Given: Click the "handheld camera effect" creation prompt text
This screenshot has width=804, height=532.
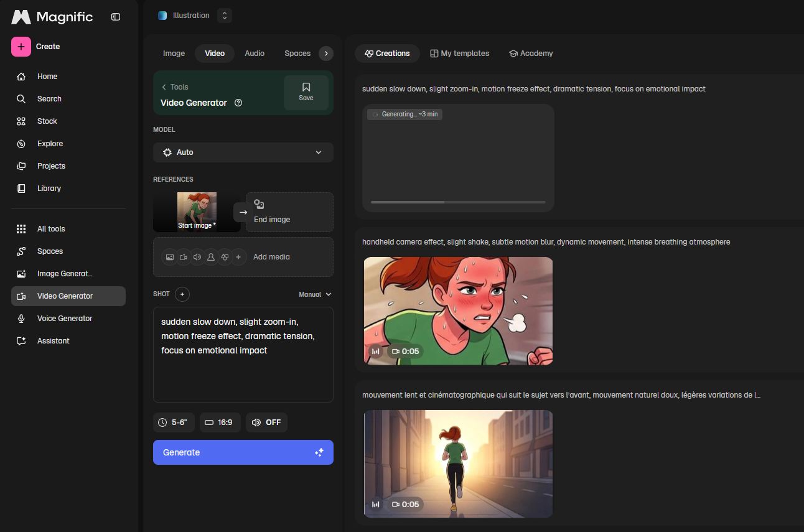Looking at the screenshot, I should (x=546, y=242).
